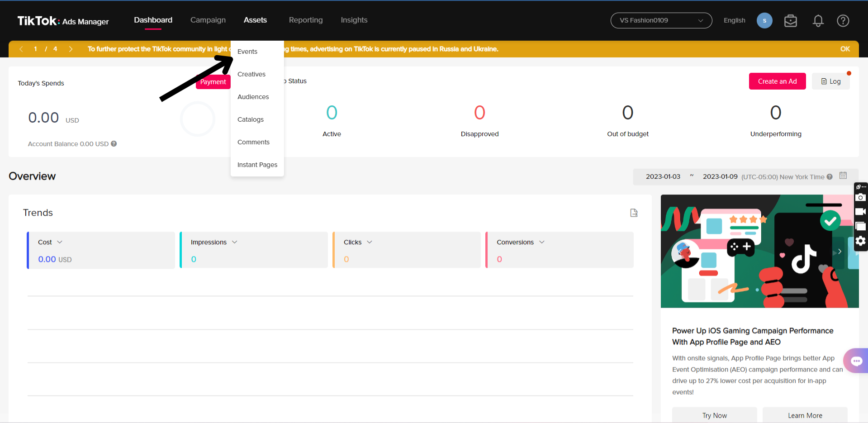
Task: Click the Disapproved ads count
Action: 479,113
